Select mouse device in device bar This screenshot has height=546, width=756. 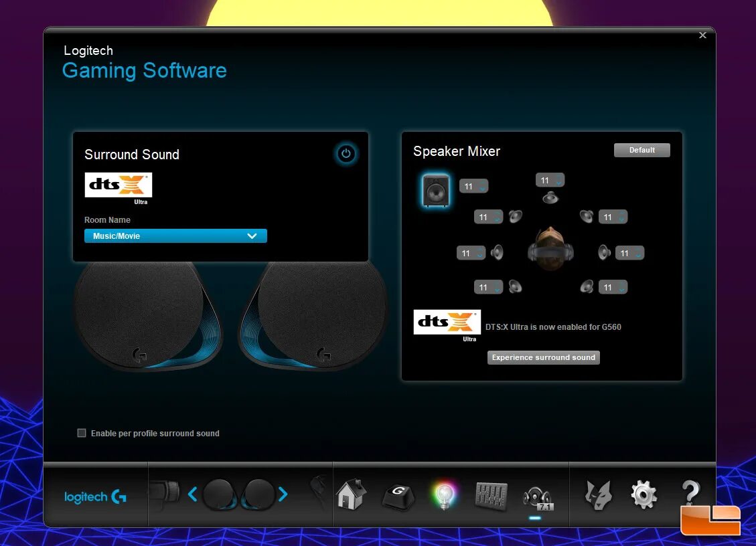coord(319,492)
